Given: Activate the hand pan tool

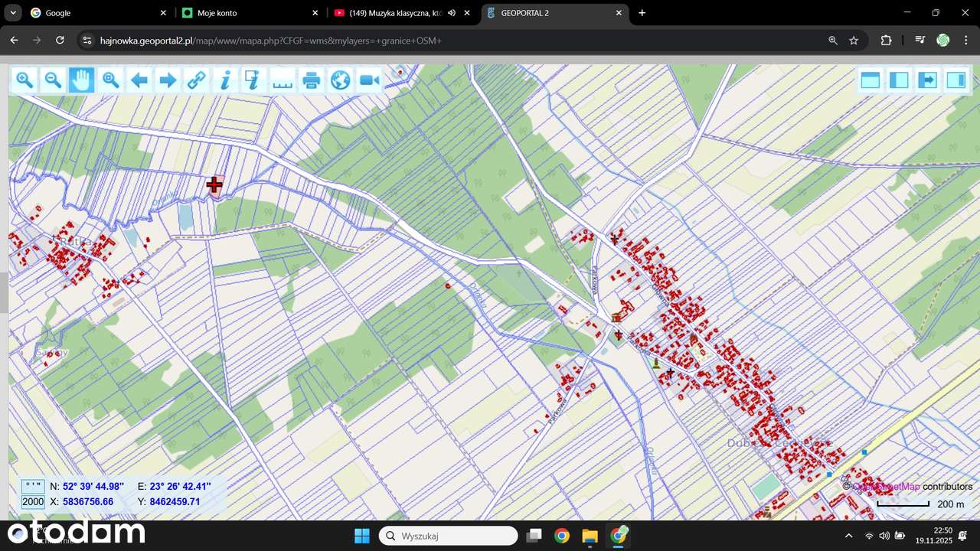Looking at the screenshot, I should coord(82,80).
